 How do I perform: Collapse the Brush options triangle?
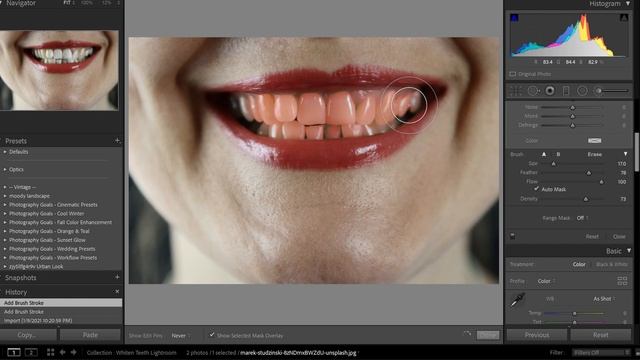[x=625, y=154]
